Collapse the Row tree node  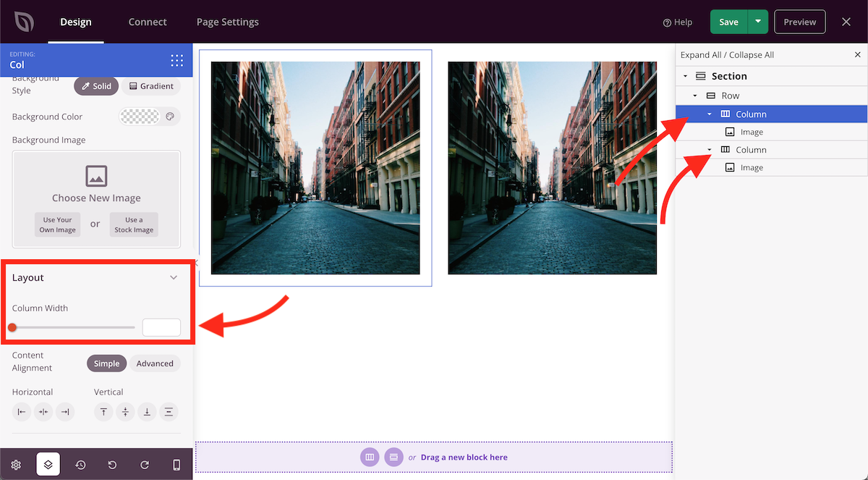coord(695,96)
